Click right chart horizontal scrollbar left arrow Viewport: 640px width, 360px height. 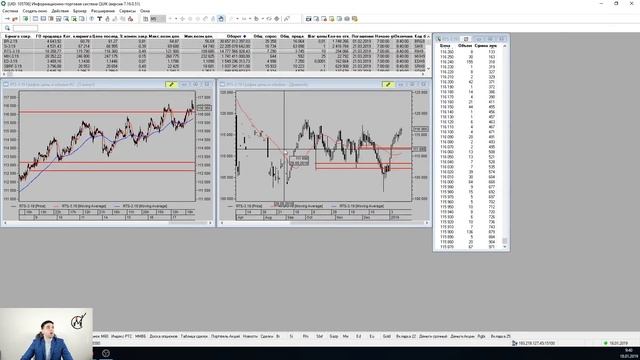[222, 223]
